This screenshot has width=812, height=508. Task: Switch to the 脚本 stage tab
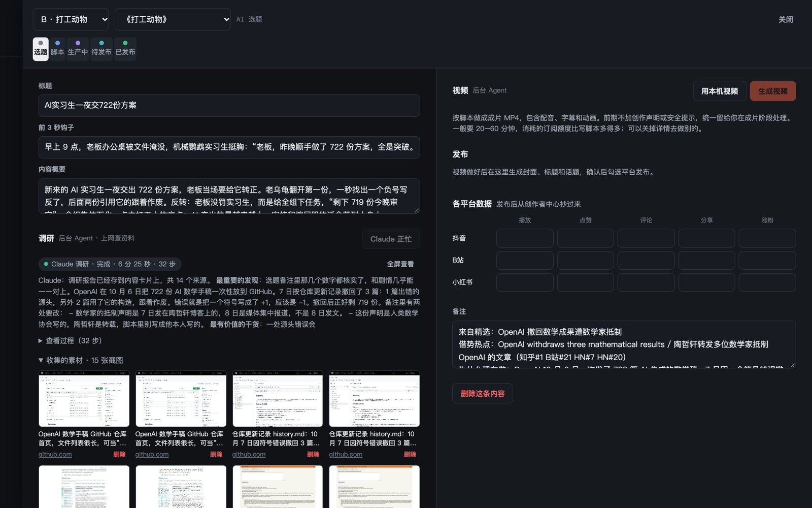click(57, 49)
